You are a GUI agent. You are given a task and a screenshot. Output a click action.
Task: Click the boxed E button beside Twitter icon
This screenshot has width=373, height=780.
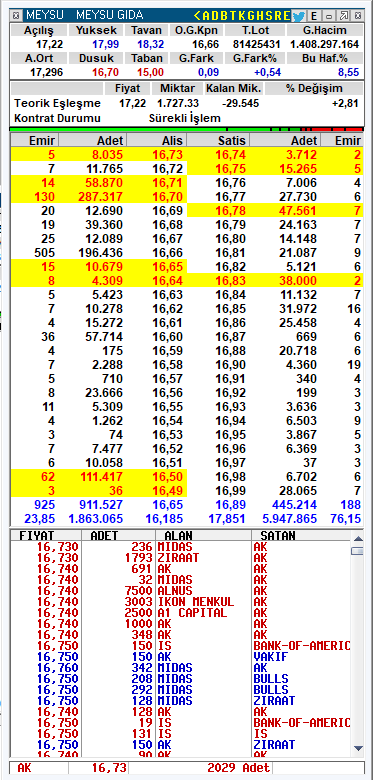(315, 16)
